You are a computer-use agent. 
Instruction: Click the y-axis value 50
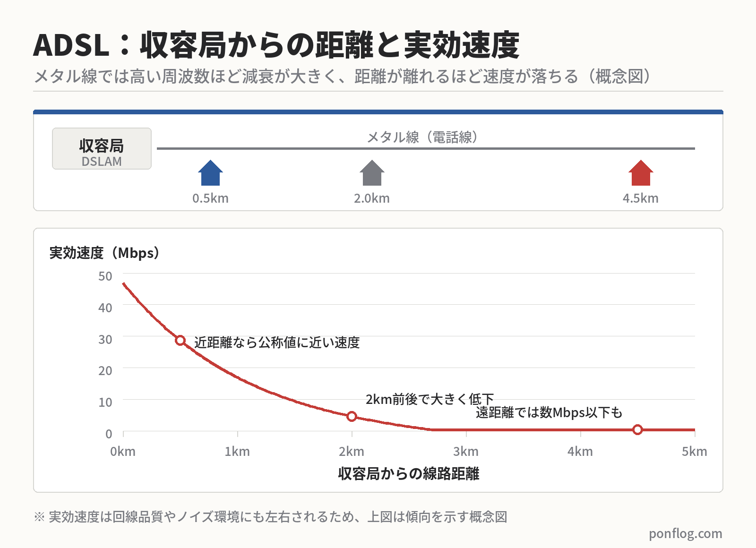[x=105, y=276]
